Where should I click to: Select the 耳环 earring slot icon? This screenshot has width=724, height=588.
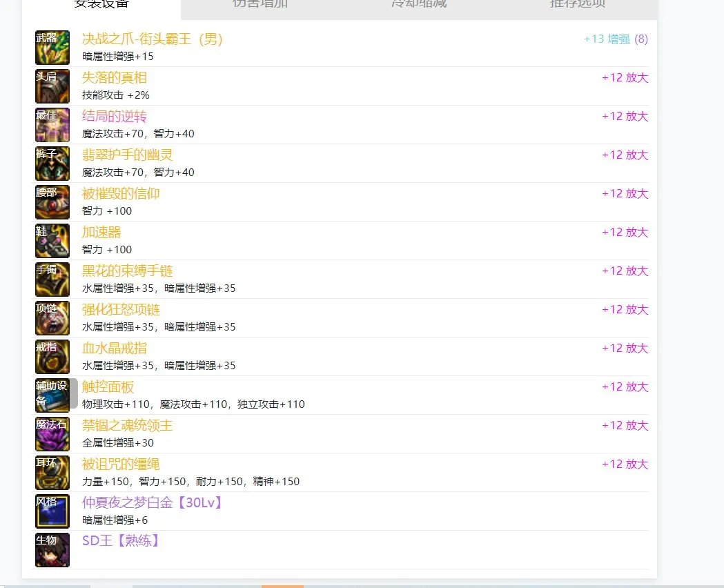click(52, 472)
